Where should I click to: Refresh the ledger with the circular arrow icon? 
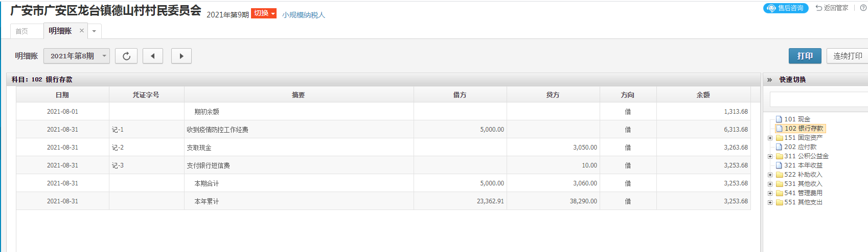pyautogui.click(x=126, y=56)
